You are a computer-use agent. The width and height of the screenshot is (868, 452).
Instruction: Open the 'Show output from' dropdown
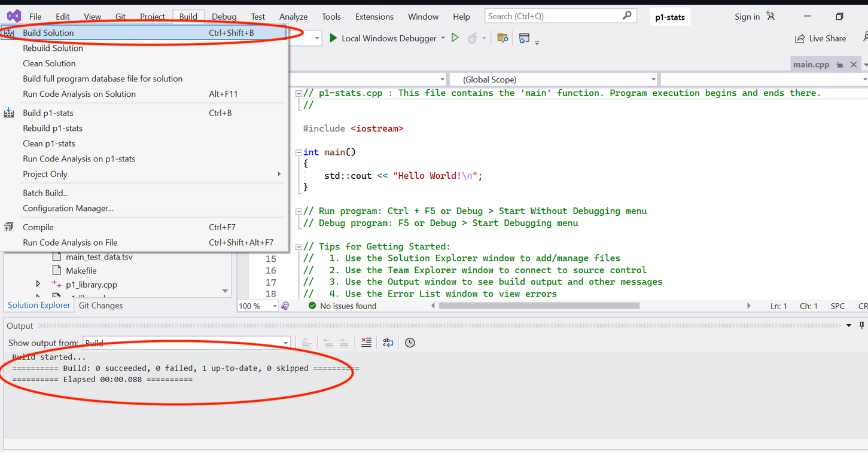tap(187, 343)
